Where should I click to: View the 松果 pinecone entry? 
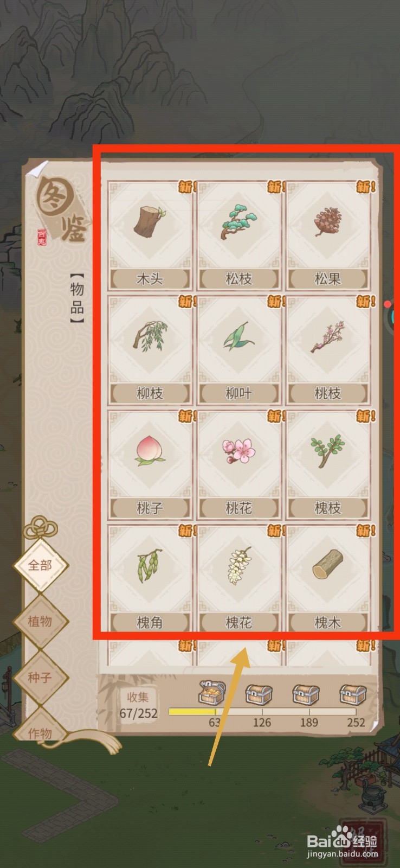pyautogui.click(x=328, y=236)
